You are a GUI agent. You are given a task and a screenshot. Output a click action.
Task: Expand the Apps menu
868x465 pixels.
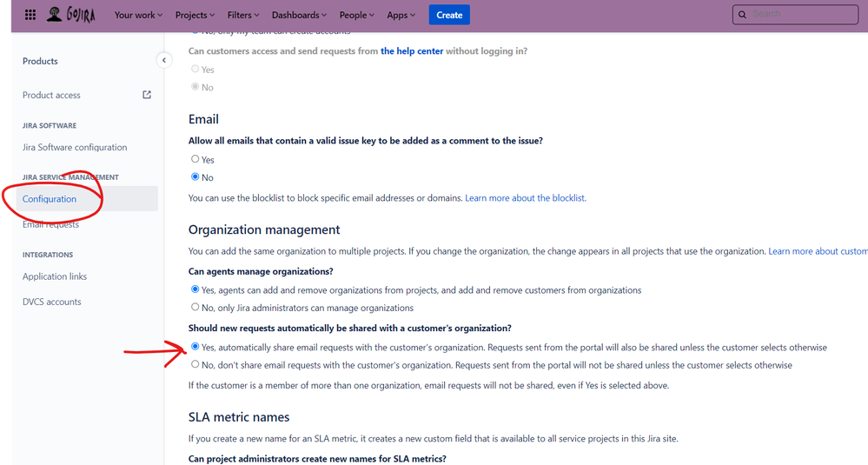[x=401, y=15]
